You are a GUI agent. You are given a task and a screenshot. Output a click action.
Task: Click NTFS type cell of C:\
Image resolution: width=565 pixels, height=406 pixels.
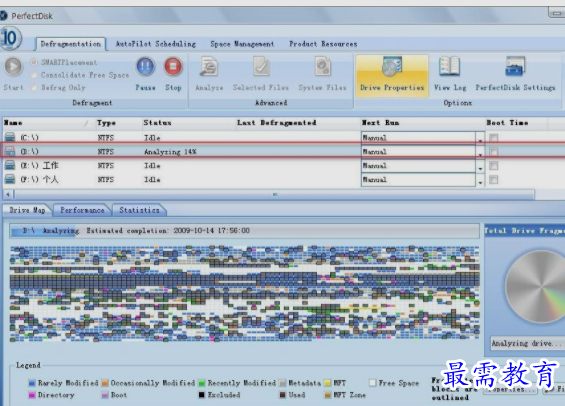tap(106, 138)
